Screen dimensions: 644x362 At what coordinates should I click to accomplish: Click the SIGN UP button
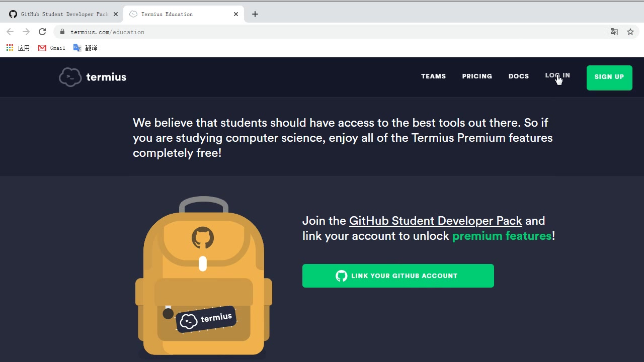[609, 77]
